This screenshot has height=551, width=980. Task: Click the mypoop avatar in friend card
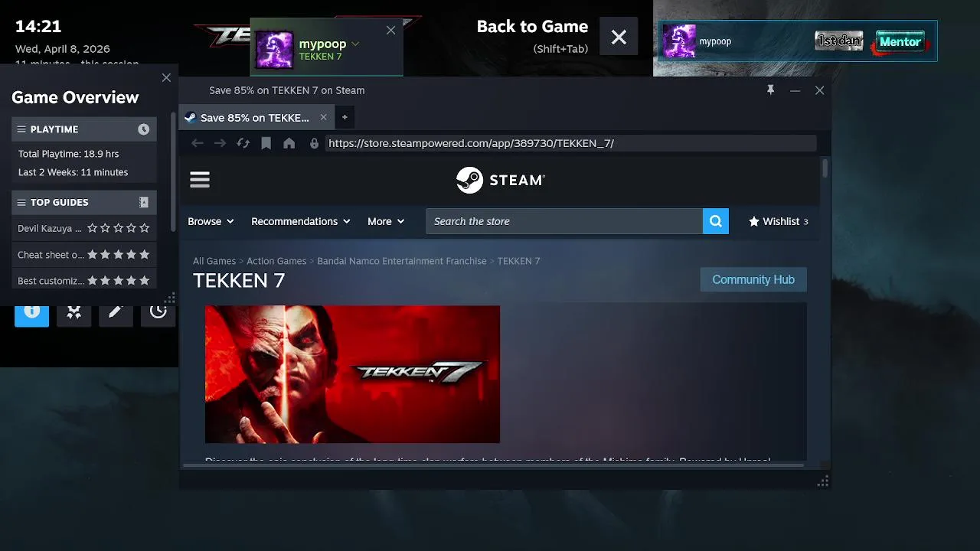tap(274, 50)
